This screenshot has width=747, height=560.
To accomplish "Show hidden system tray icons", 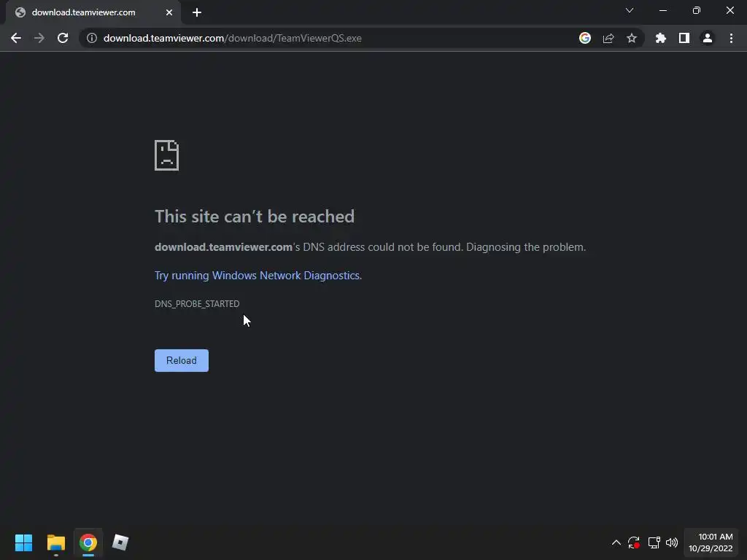I will 616,542.
